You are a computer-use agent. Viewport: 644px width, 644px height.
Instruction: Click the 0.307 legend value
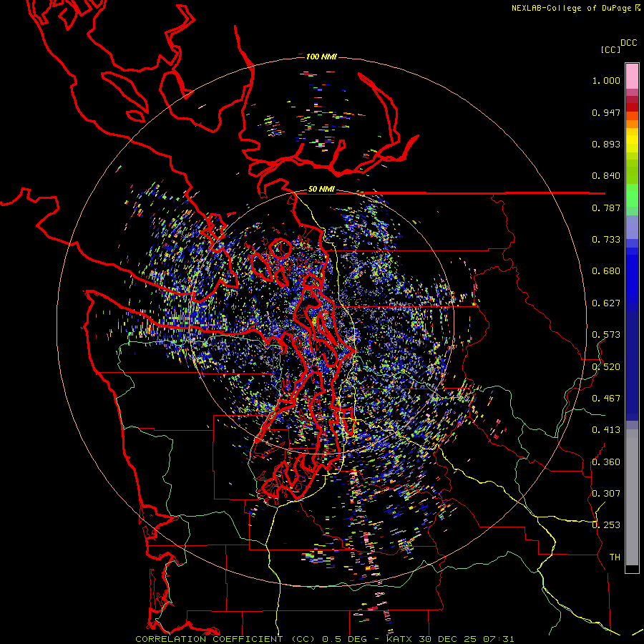(x=606, y=494)
